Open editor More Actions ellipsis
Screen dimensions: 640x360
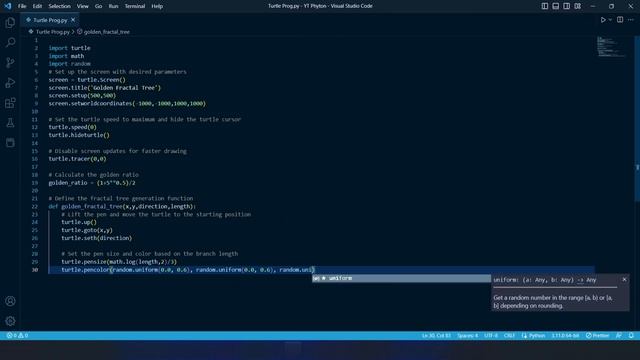631,20
